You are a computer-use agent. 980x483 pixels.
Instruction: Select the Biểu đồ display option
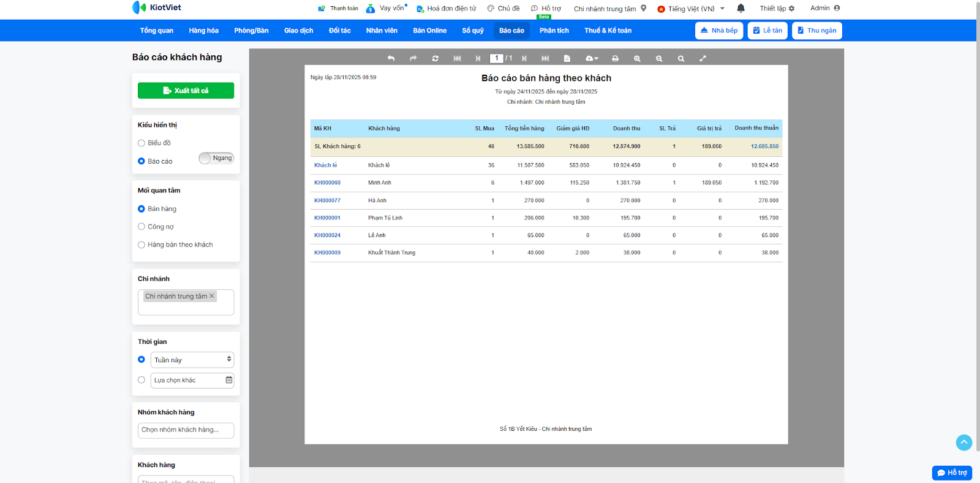click(141, 143)
